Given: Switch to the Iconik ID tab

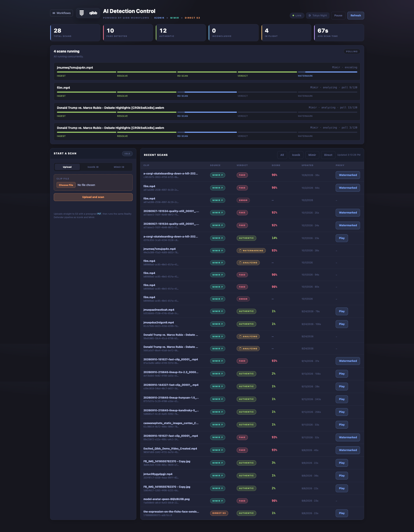Looking at the screenshot, I should pyautogui.click(x=93, y=167).
